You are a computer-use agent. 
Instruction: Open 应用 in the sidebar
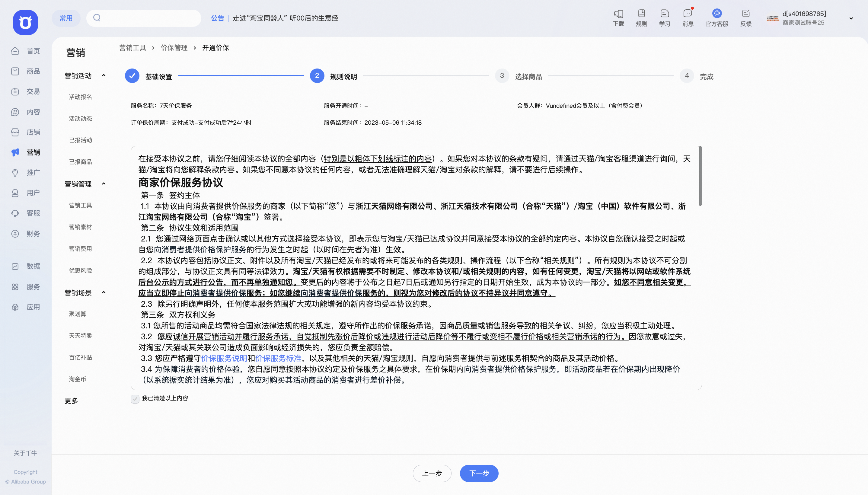pyautogui.click(x=26, y=307)
